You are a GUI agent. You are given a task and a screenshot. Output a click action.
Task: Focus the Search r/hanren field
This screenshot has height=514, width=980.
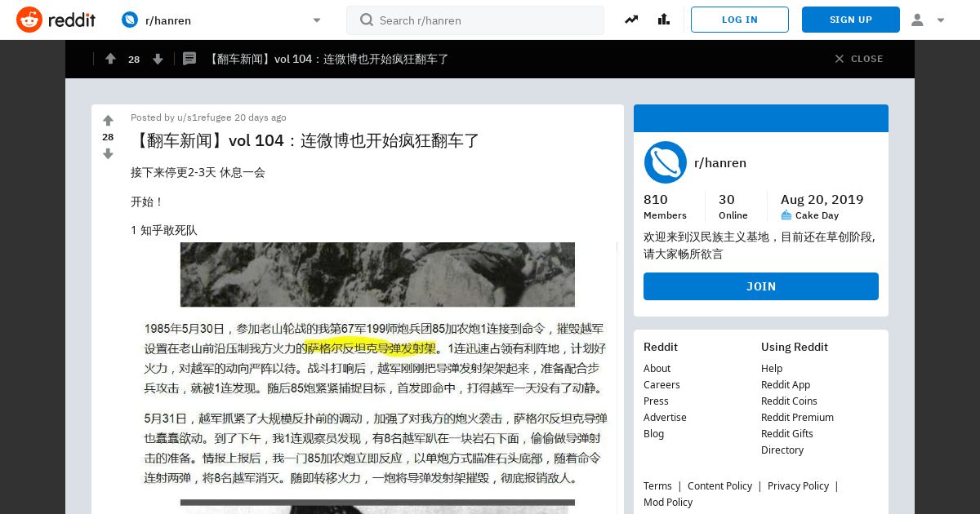coord(475,20)
